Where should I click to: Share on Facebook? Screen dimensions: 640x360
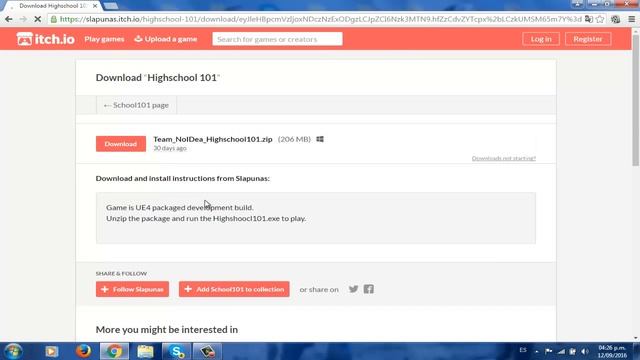click(x=369, y=289)
